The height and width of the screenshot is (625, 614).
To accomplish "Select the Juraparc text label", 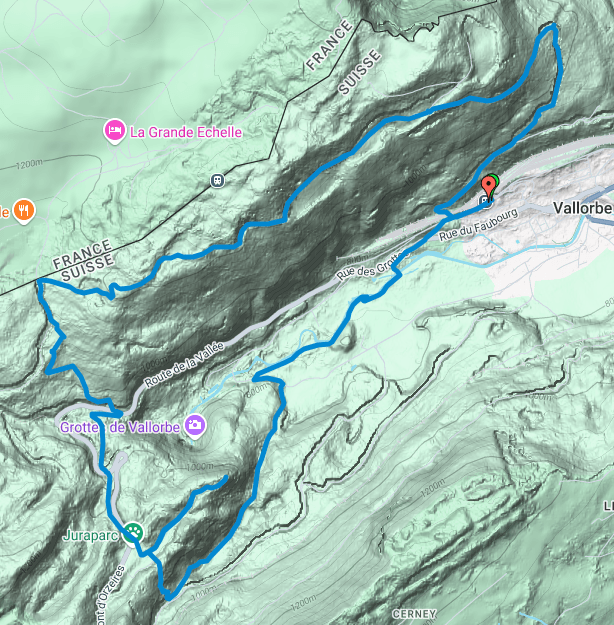I will pos(91,535).
